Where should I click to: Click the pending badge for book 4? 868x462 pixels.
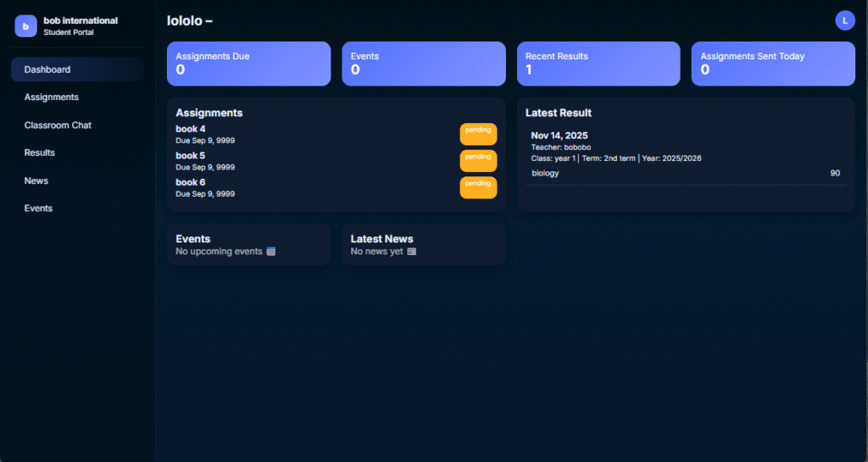(478, 133)
